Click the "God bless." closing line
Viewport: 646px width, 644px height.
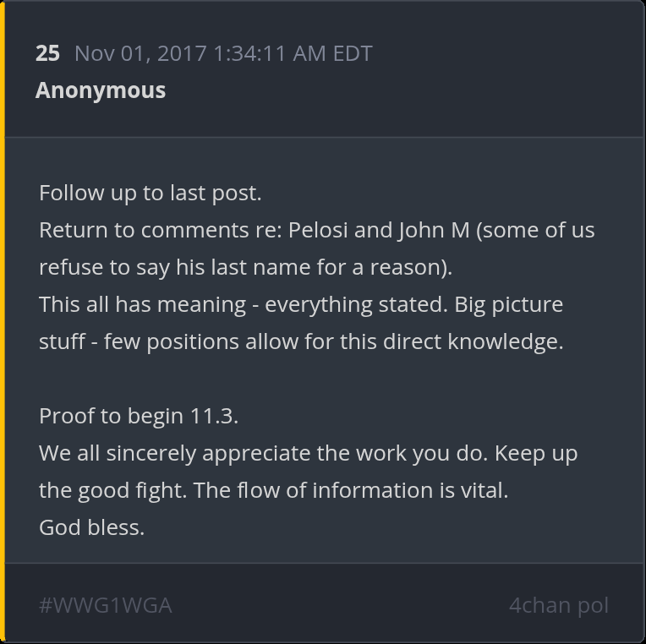pos(91,527)
